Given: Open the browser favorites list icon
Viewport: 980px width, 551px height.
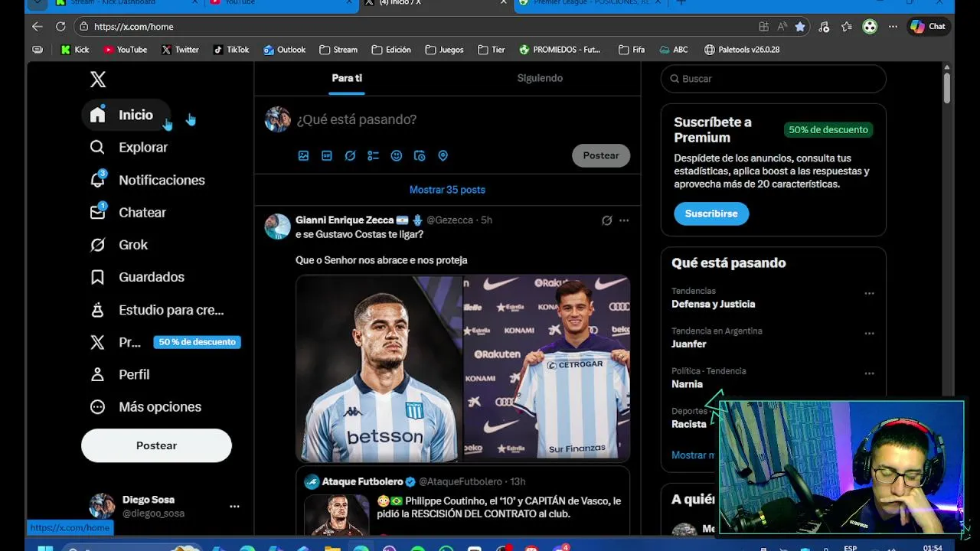Looking at the screenshot, I should click(x=847, y=26).
